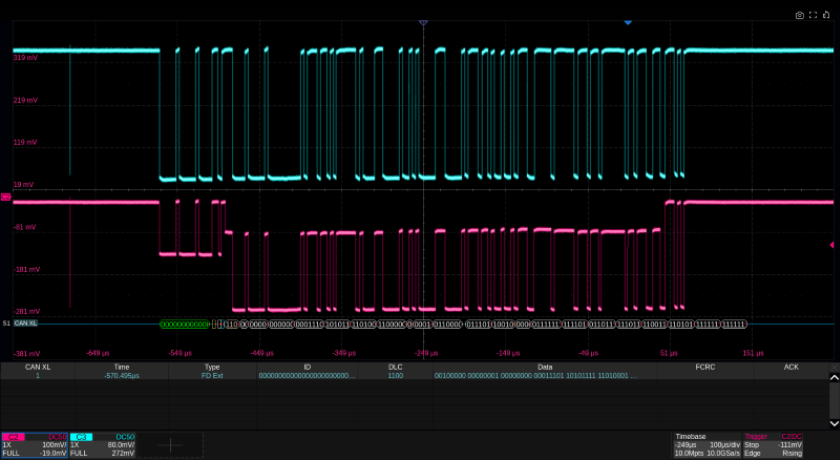Open the Timebase settings box
Screen dimensions: 840x460
[x=707, y=445]
